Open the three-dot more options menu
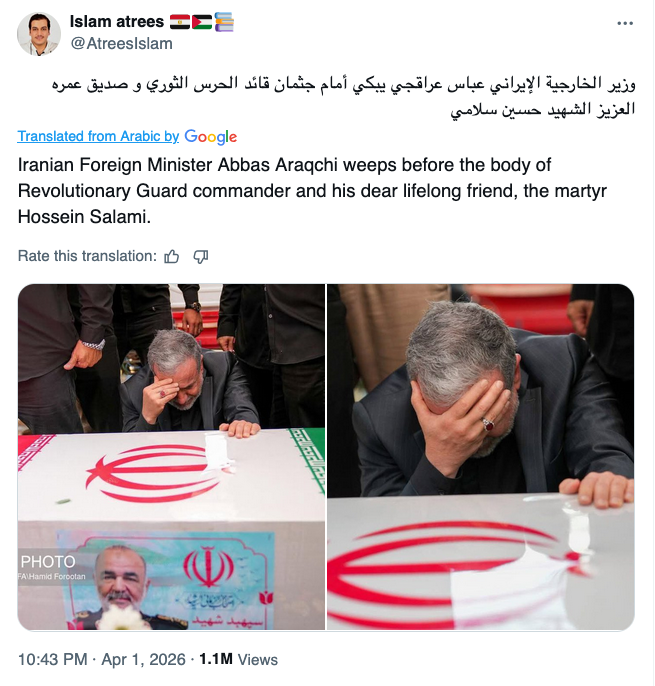The image size is (655, 686). (625, 23)
